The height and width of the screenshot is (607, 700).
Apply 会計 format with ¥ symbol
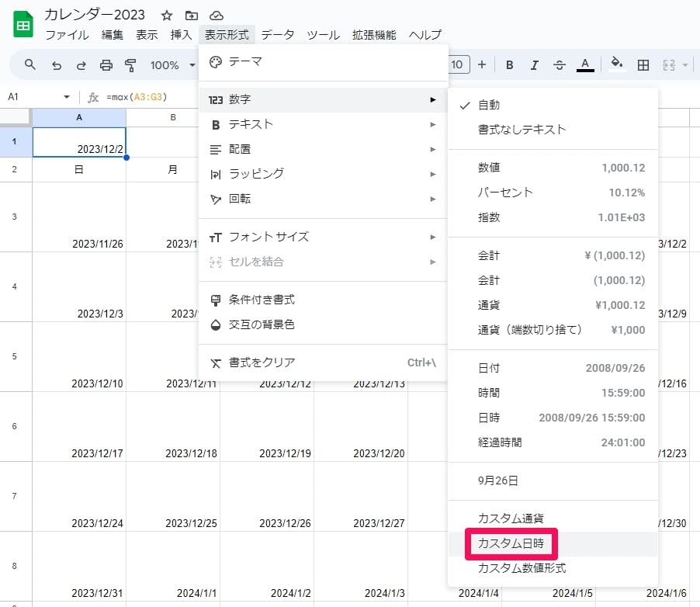pos(553,255)
